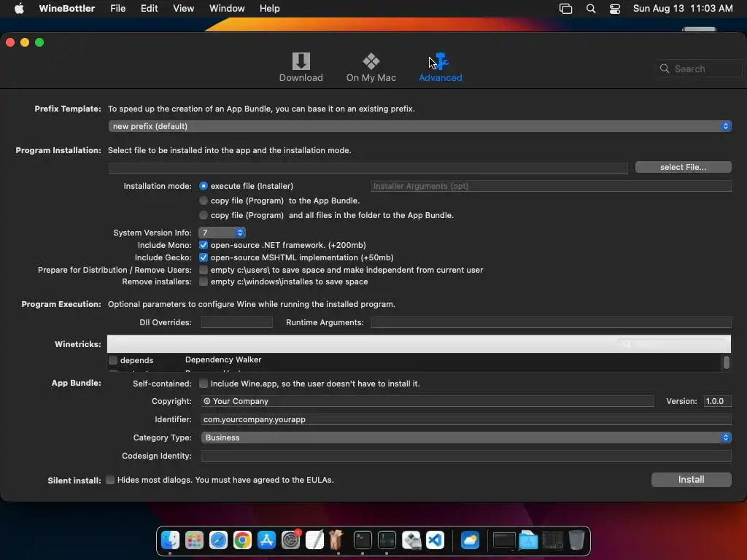Open the minimized window thumbnail beside Trash

pyautogui.click(x=553, y=540)
